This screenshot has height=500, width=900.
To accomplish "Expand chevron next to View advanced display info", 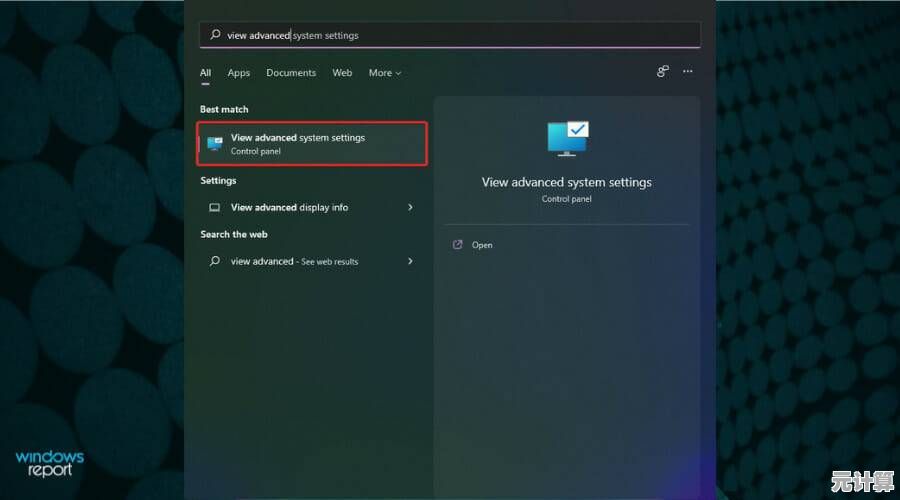I will 410,208.
